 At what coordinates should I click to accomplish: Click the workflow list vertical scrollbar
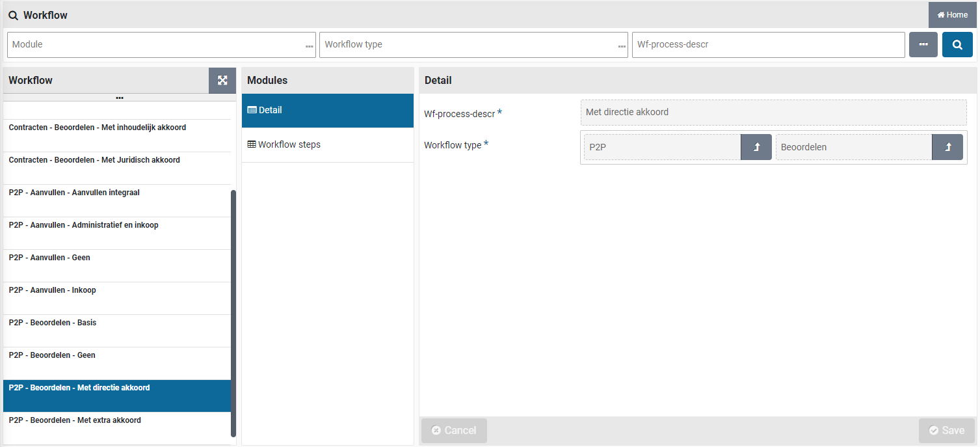click(233, 312)
